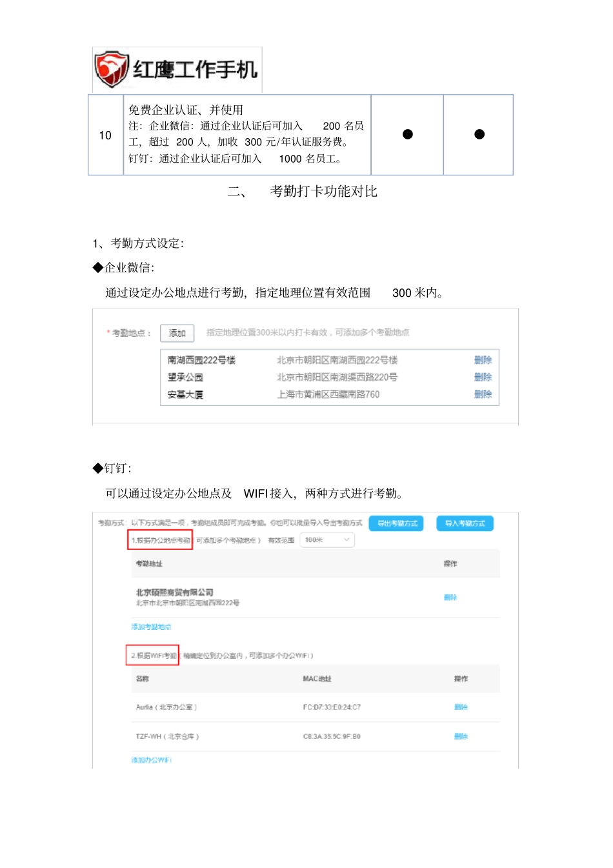
Task: Delete the 南湖西园222号楼 attendance location
Action: (x=483, y=360)
